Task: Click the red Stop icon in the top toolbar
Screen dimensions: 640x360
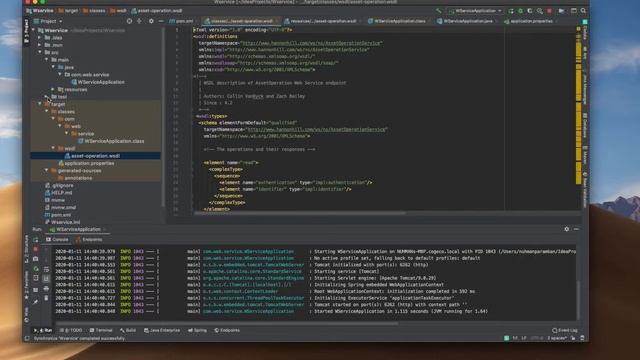Action: tap(549, 11)
